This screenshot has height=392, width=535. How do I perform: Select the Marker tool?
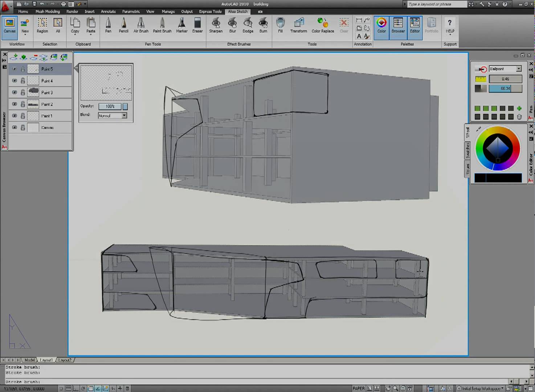[181, 26]
